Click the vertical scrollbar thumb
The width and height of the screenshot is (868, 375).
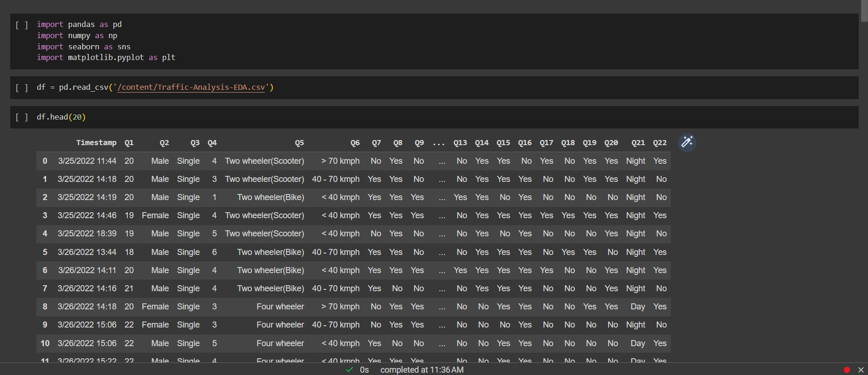tap(864, 10)
